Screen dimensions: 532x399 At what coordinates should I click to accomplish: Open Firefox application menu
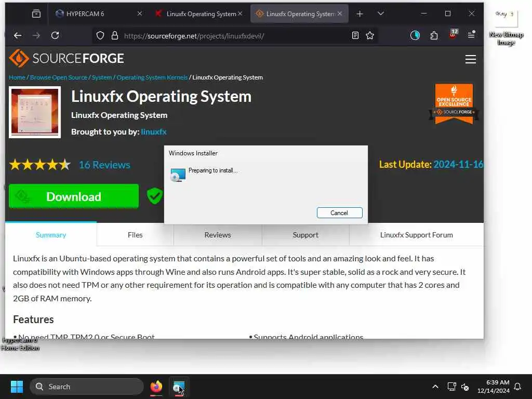coord(471,35)
